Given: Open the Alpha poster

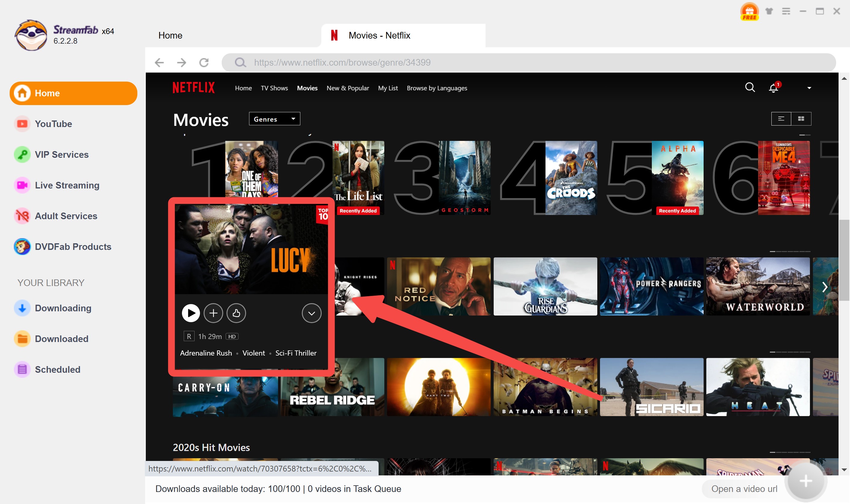Looking at the screenshot, I should 677,178.
